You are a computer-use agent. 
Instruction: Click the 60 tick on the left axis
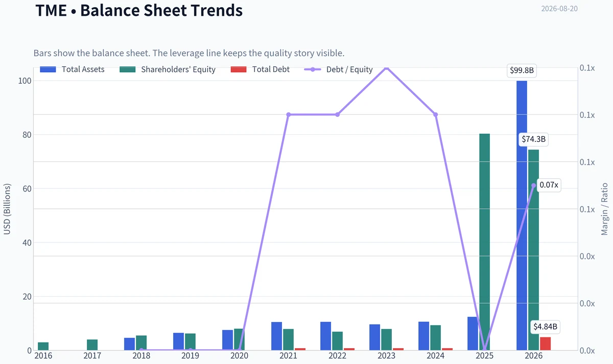tap(28, 189)
